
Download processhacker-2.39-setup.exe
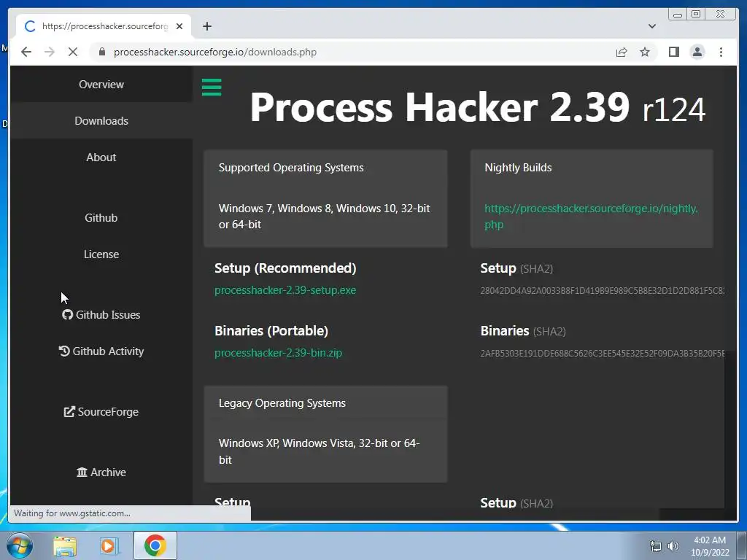[x=285, y=290]
